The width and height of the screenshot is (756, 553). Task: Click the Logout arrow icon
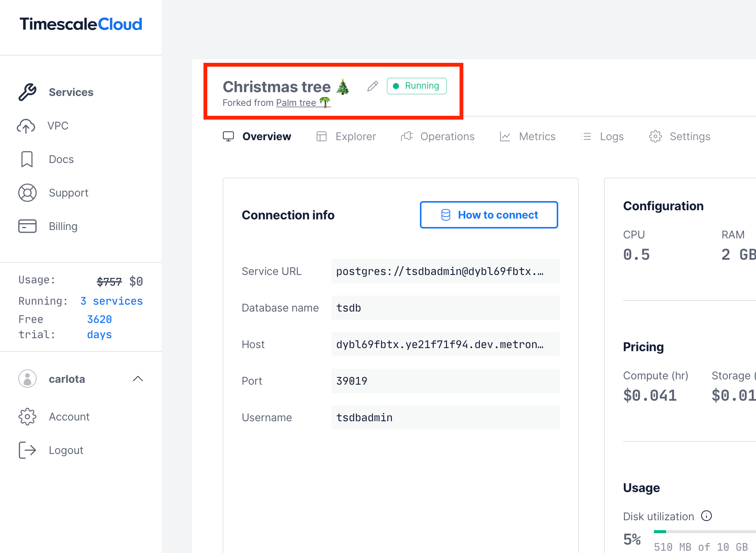click(27, 450)
